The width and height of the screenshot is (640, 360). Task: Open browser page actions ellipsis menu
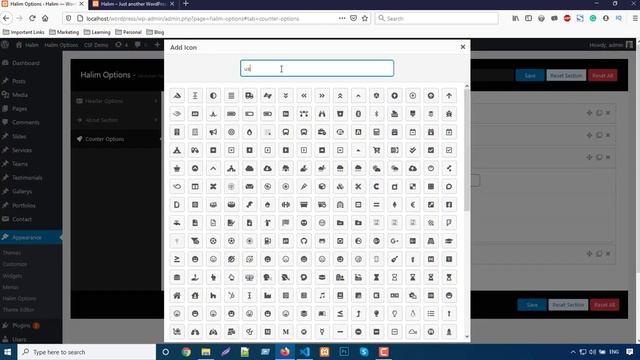point(342,18)
